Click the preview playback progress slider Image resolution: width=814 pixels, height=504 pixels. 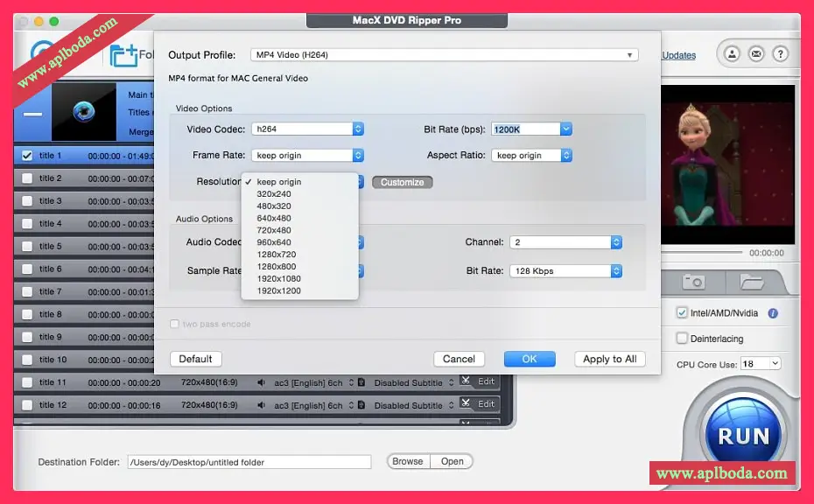tap(700, 253)
